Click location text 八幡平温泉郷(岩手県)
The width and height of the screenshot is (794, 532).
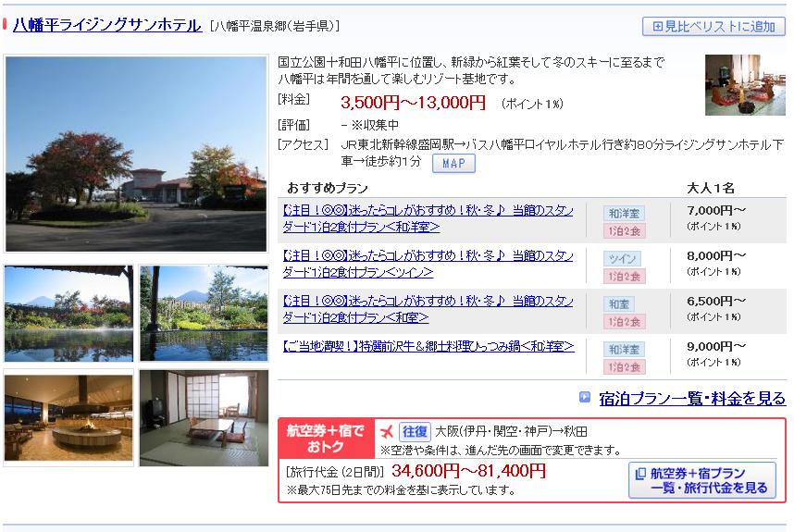[x=275, y=26]
